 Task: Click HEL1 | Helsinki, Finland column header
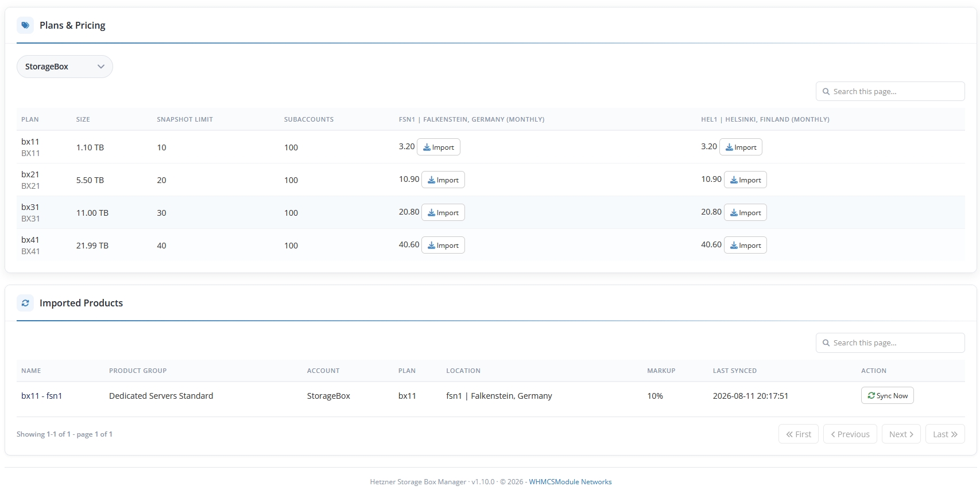(765, 120)
